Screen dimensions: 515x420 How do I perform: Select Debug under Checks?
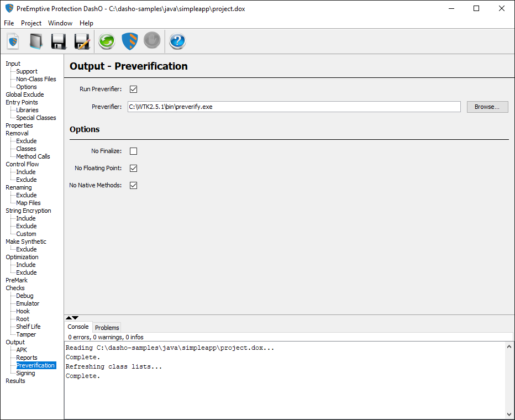[25, 296]
